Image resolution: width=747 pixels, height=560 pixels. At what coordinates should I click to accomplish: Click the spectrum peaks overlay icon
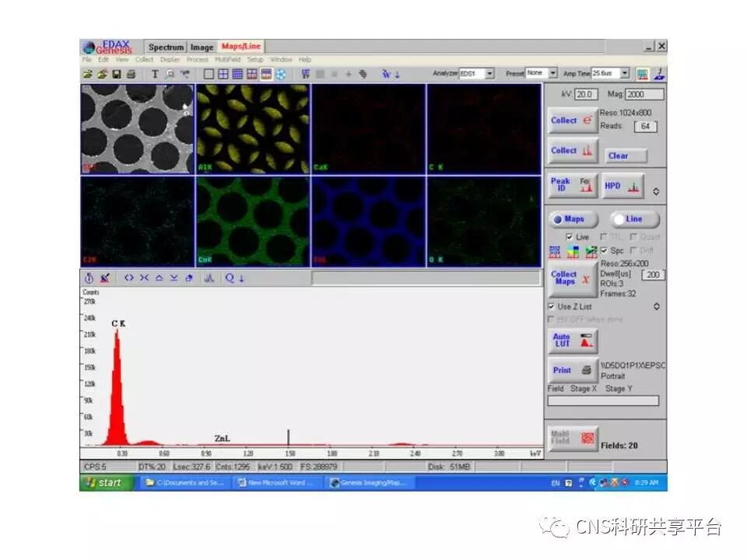pyautogui.click(x=209, y=278)
